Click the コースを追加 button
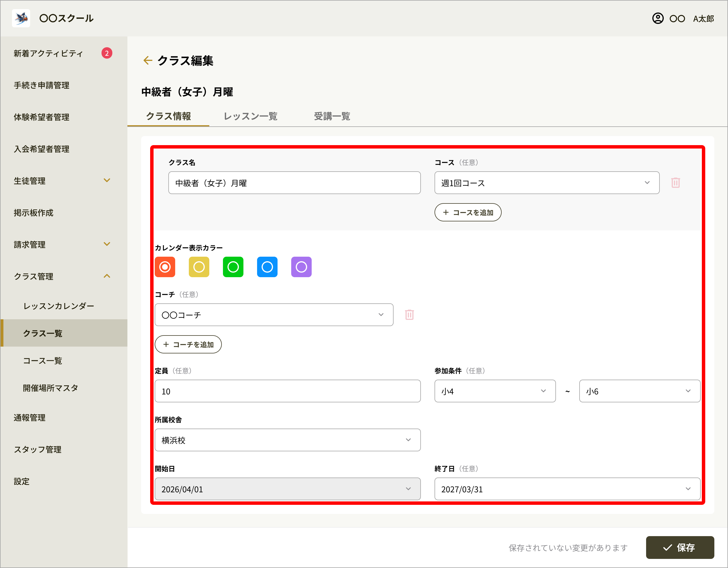Viewport: 728px width, 568px height. [x=468, y=212]
